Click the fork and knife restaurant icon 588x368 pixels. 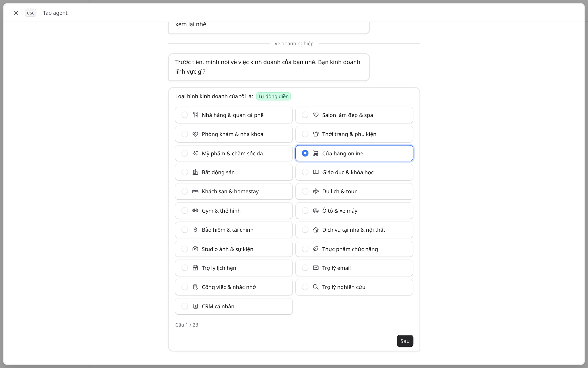click(x=195, y=115)
